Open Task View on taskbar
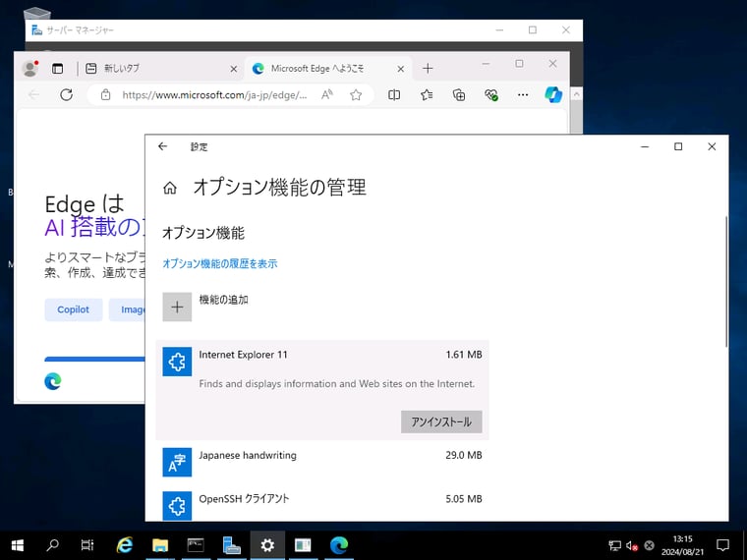This screenshot has height=560, width=747. coord(87,545)
